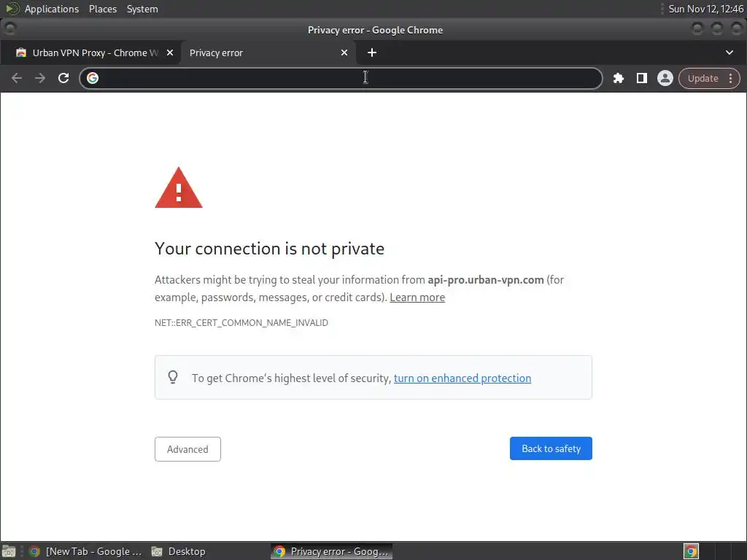The height and width of the screenshot is (560, 747).
Task: Click the red warning triangle icon
Action: coord(179,187)
